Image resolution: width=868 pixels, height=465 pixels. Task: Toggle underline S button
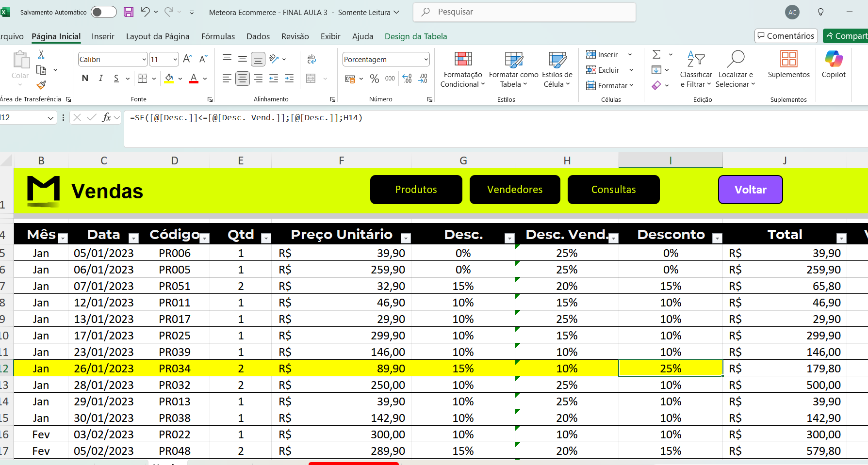pyautogui.click(x=116, y=78)
